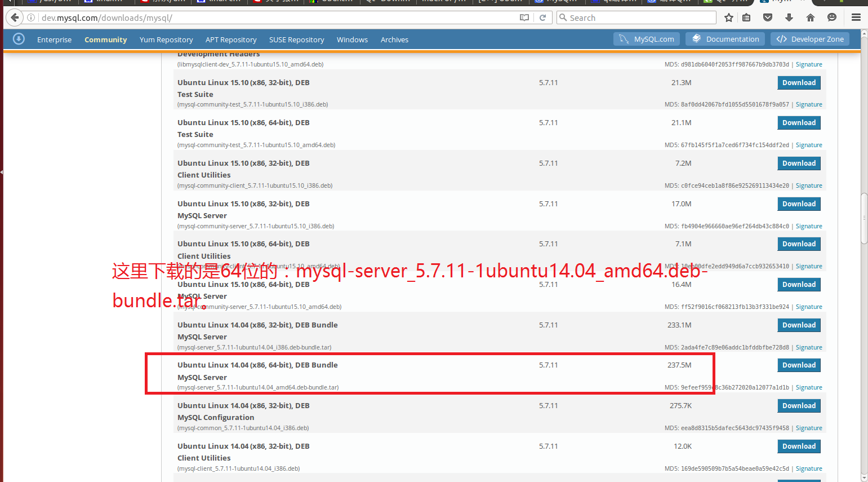Open the browser downloads arrow icon

[789, 17]
